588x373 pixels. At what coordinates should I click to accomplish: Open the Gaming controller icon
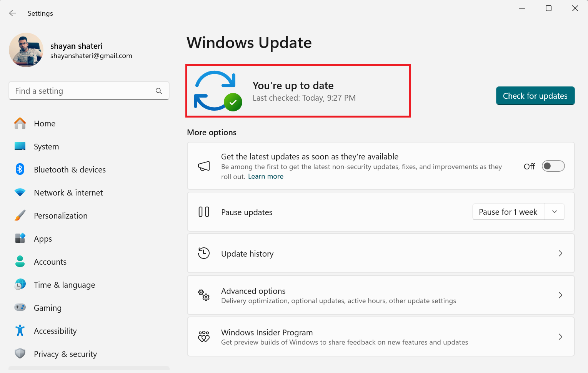[x=20, y=308]
